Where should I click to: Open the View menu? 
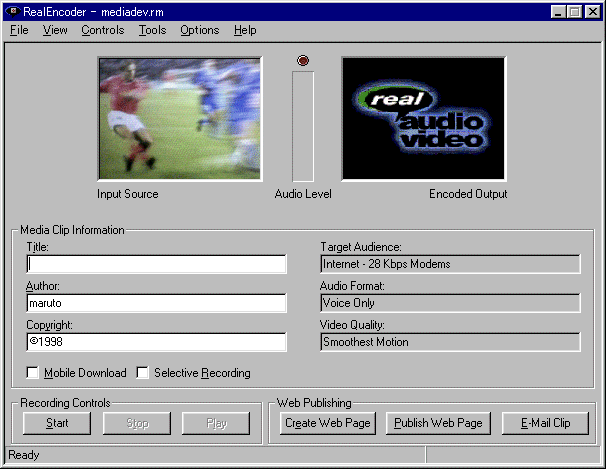[x=55, y=30]
